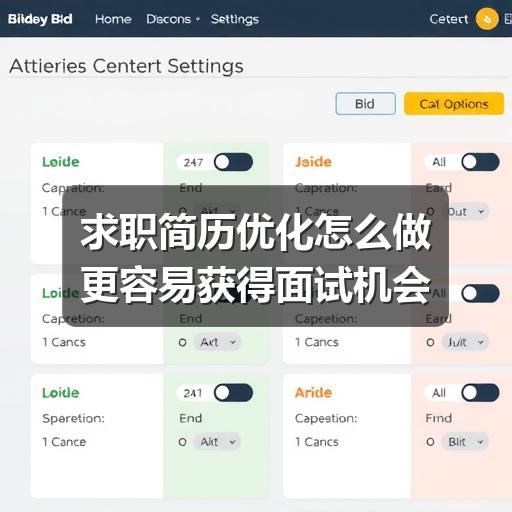The image size is (512, 512).
Task: Expand the Decons dropdown arrow
Action: (x=197, y=19)
